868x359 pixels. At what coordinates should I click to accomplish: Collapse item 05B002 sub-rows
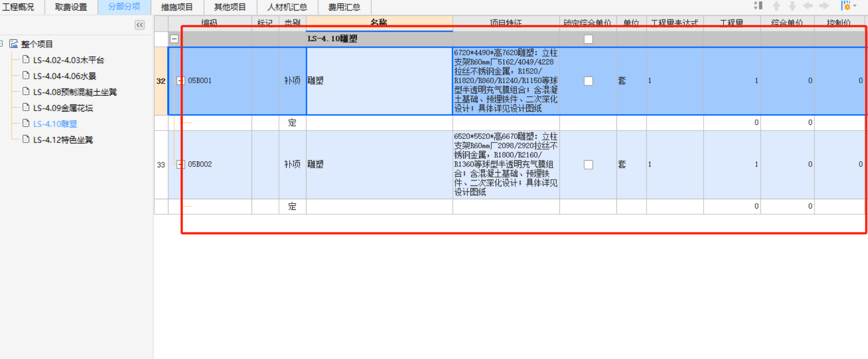click(180, 164)
